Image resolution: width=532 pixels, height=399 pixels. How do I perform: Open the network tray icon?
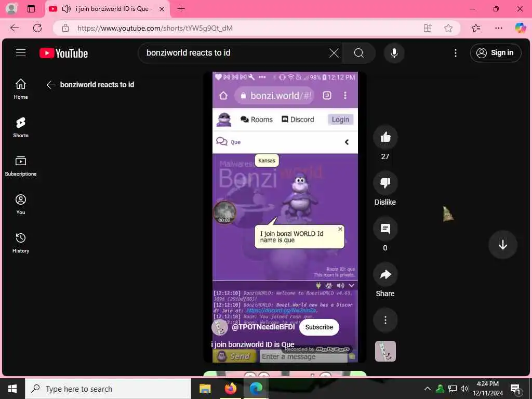tap(453, 389)
